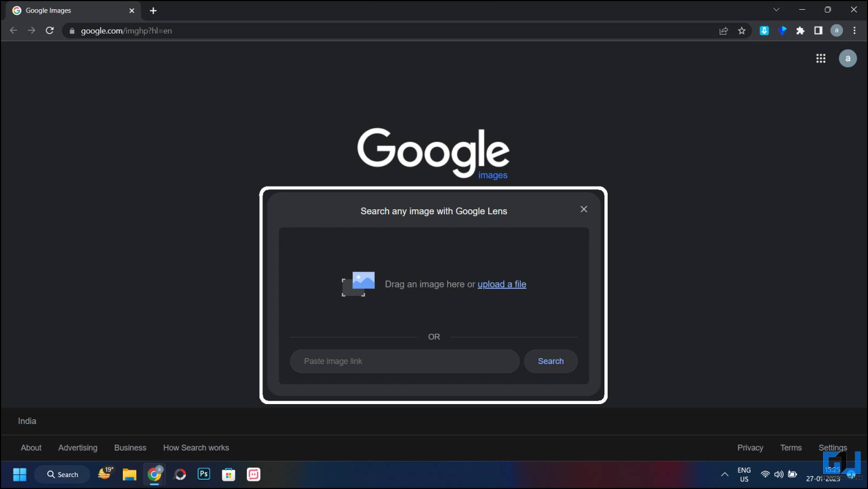This screenshot has height=489, width=868.
Task: Go back to the previous page
Action: pyautogui.click(x=14, y=31)
